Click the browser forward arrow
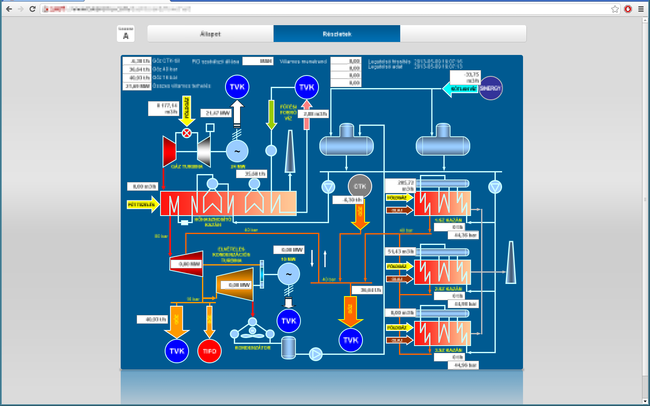 click(20, 9)
